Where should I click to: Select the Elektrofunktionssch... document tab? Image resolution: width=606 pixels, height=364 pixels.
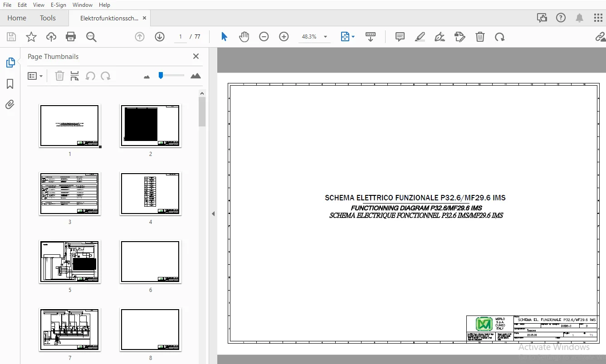[109, 18]
